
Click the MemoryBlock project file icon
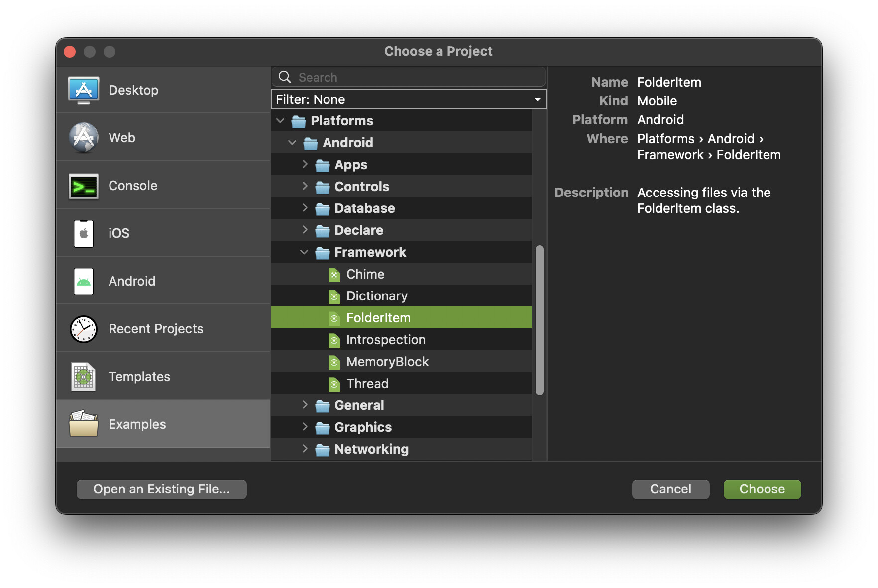click(334, 362)
